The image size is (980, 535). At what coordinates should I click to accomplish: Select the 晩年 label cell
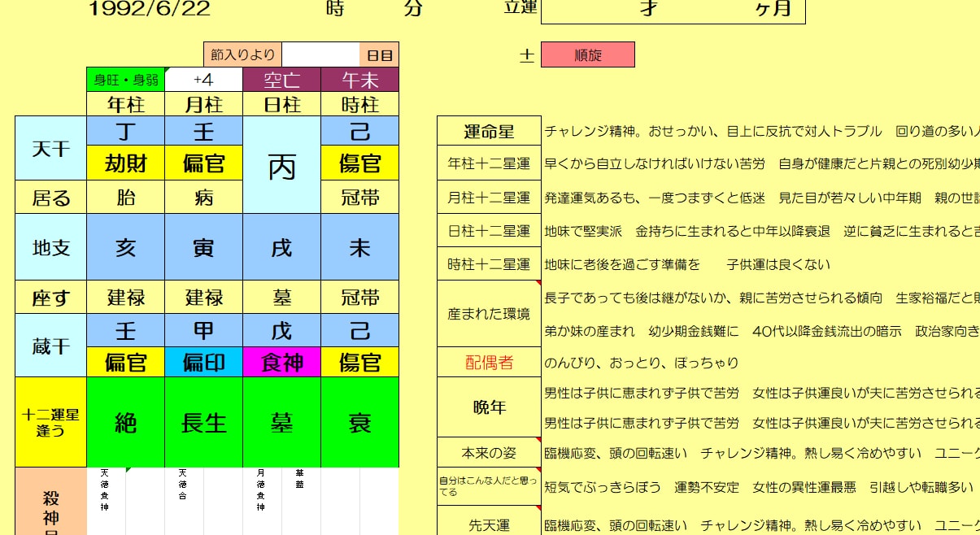(x=489, y=407)
